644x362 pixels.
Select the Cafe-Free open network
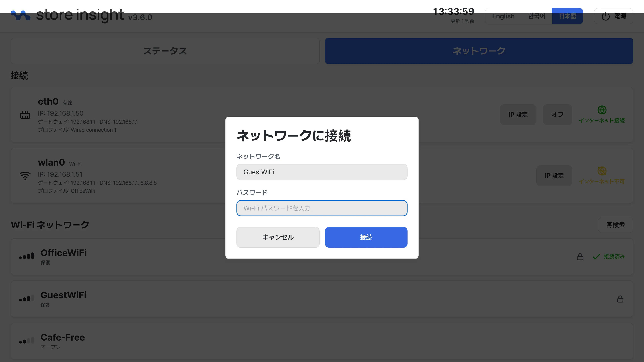tap(322, 341)
